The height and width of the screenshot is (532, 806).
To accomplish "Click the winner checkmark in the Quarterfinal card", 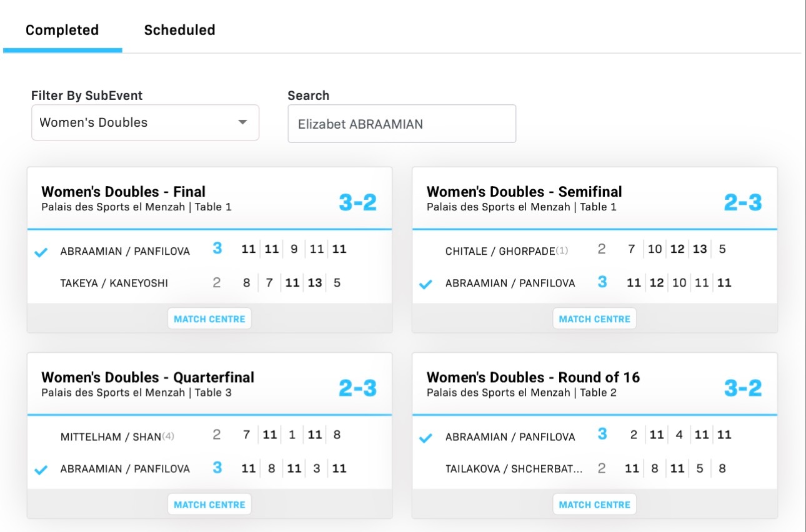I will point(41,470).
